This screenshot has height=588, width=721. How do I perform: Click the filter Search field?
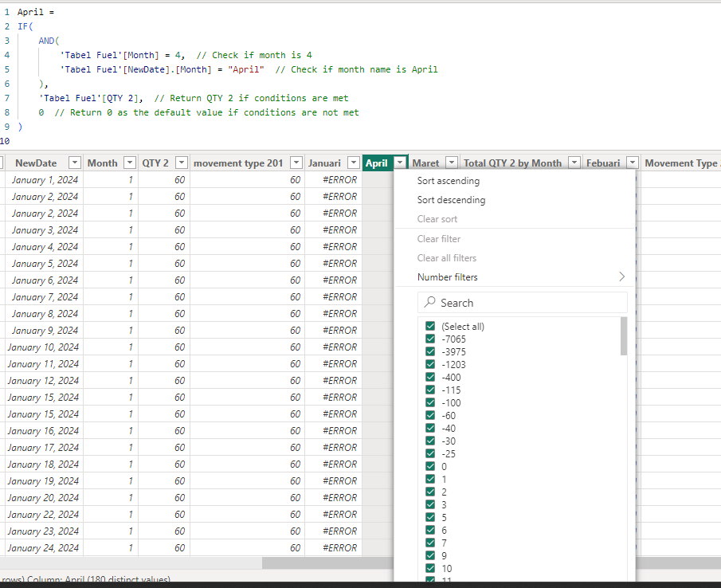523,303
